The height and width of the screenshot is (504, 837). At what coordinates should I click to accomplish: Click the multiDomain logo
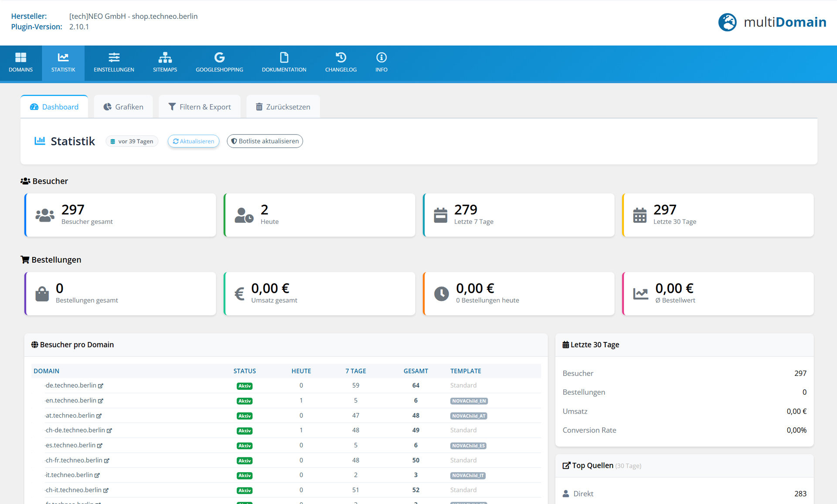[x=772, y=22]
